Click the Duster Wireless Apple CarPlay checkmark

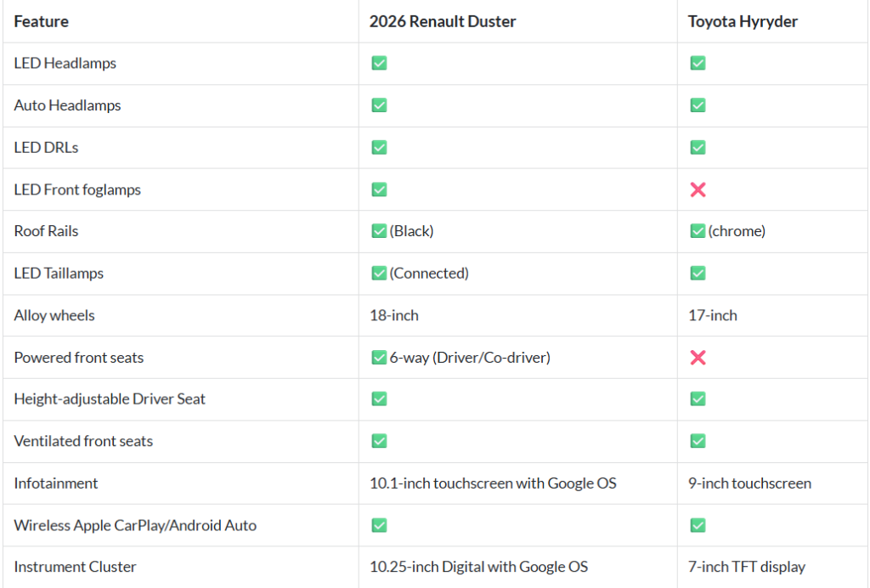379,525
